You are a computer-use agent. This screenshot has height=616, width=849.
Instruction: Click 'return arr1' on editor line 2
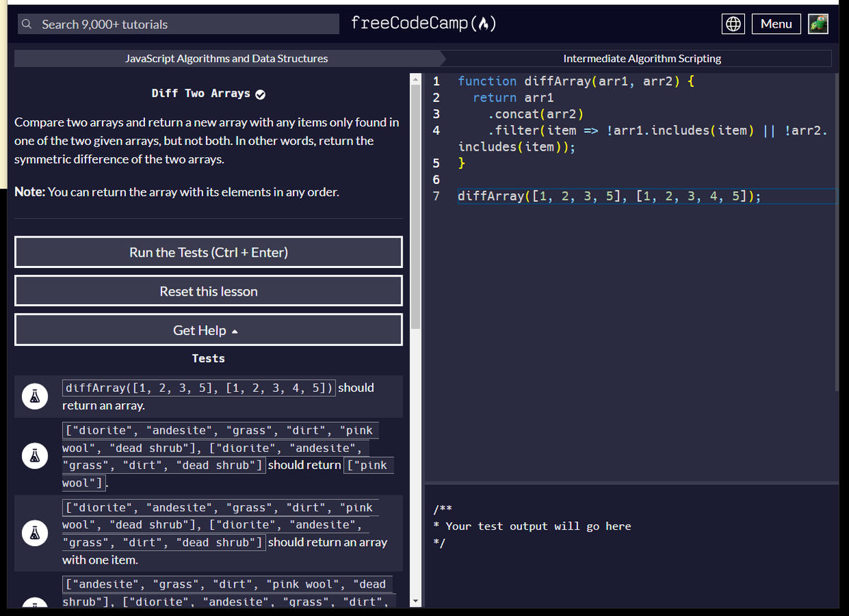pyautogui.click(x=514, y=98)
